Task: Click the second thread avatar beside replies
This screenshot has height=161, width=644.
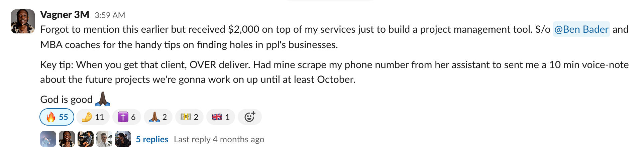Action: tap(67, 139)
